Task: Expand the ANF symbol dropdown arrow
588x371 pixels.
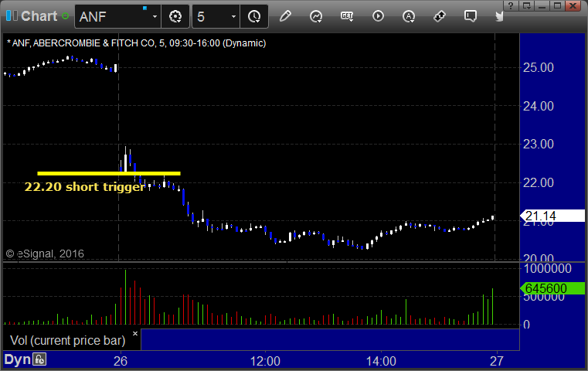Action: click(155, 16)
